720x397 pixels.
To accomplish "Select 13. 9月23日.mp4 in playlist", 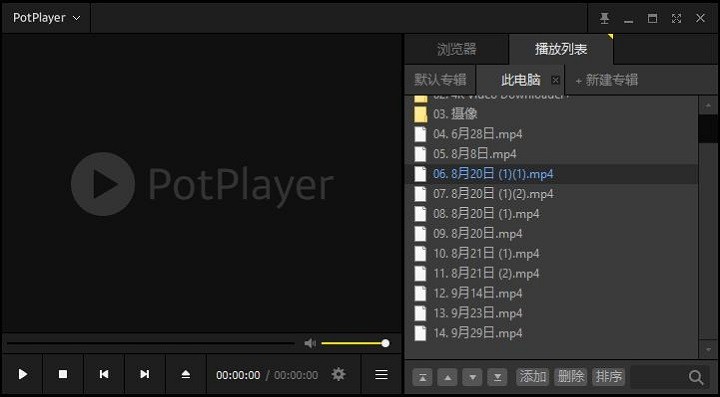I will (x=551, y=313).
